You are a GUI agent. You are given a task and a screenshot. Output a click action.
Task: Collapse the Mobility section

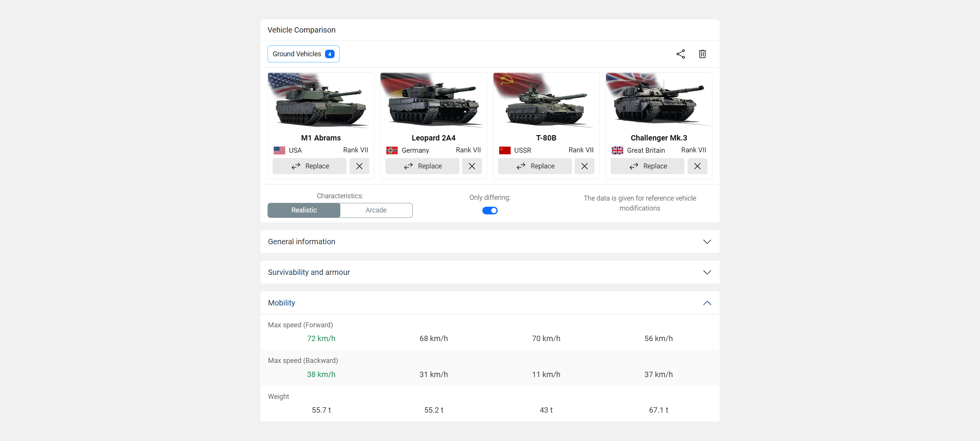[707, 303]
